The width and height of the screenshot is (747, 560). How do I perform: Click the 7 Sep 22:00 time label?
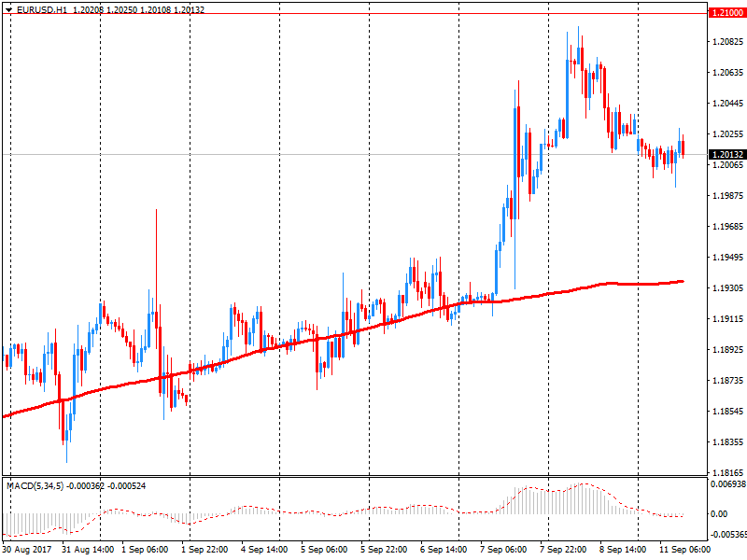(563, 550)
